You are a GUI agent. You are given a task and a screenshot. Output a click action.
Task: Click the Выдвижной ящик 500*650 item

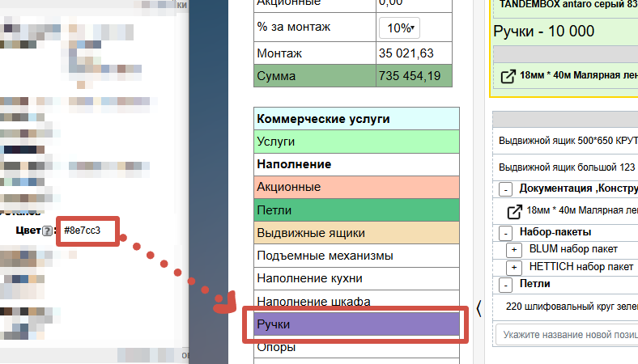pos(567,140)
